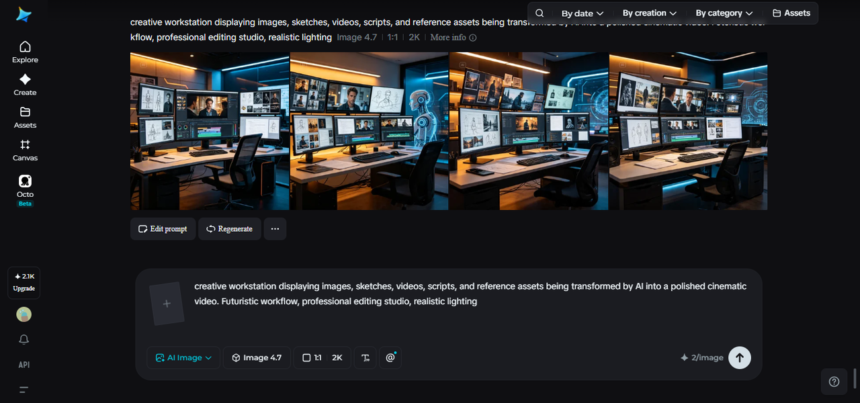Add a reference image with plus placeholder
This screenshot has height=403, width=860.
pyautogui.click(x=167, y=304)
